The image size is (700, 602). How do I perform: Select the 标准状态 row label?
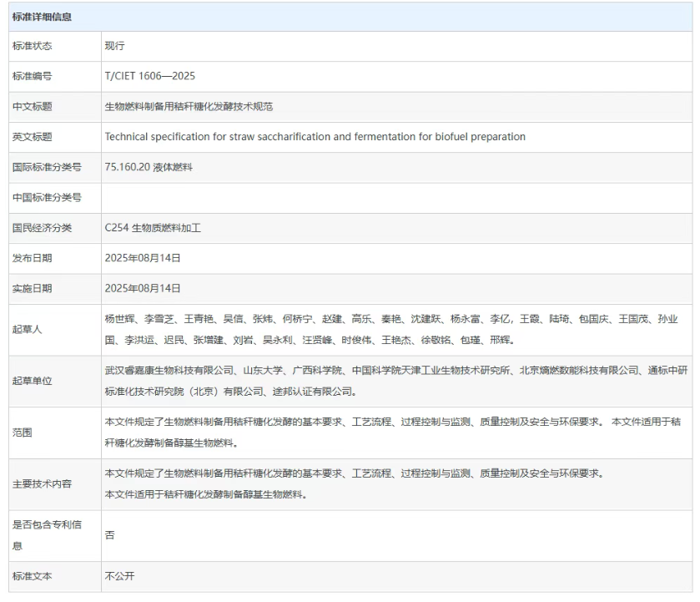31,46
